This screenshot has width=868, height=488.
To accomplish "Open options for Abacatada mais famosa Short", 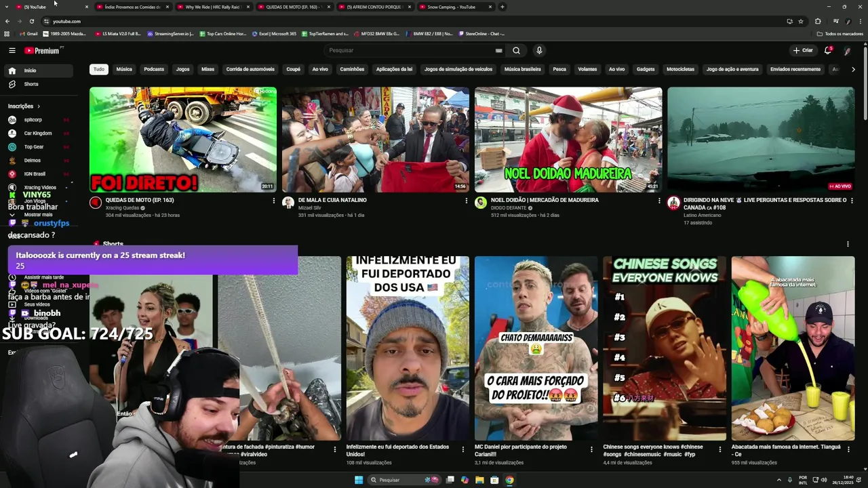I will [848, 449].
